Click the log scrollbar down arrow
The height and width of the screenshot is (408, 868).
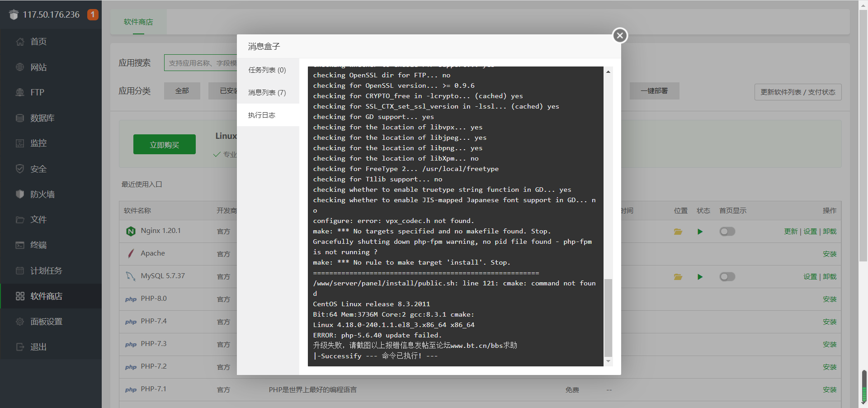point(608,361)
